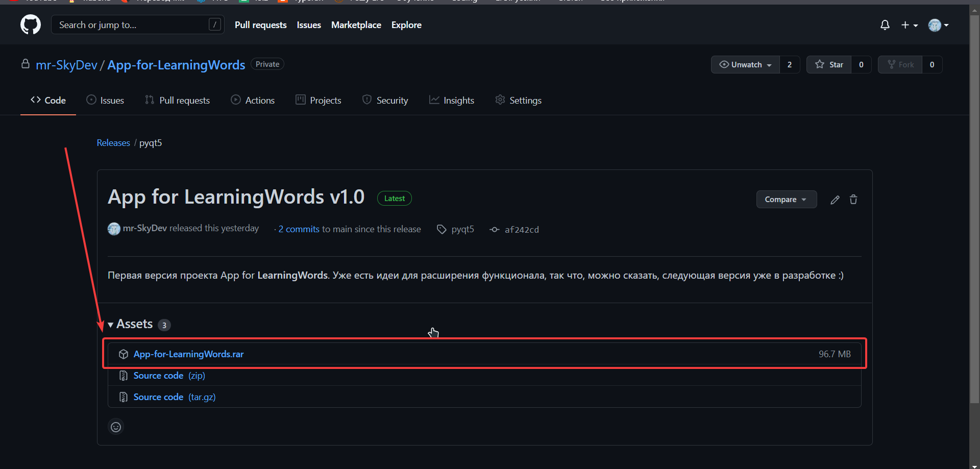Viewport: 980px width, 469px height.
Task: Open the App-for-LearningWords repository link
Action: (176, 65)
